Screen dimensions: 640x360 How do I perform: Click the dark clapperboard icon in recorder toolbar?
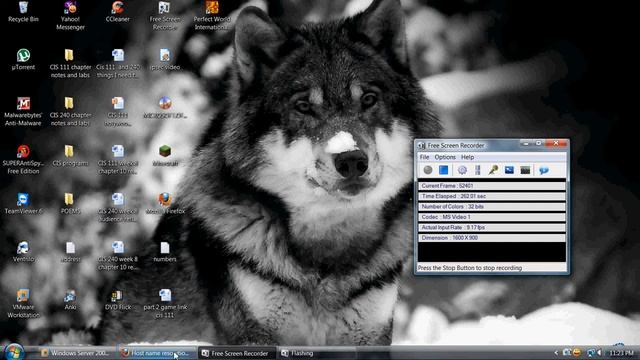525,170
